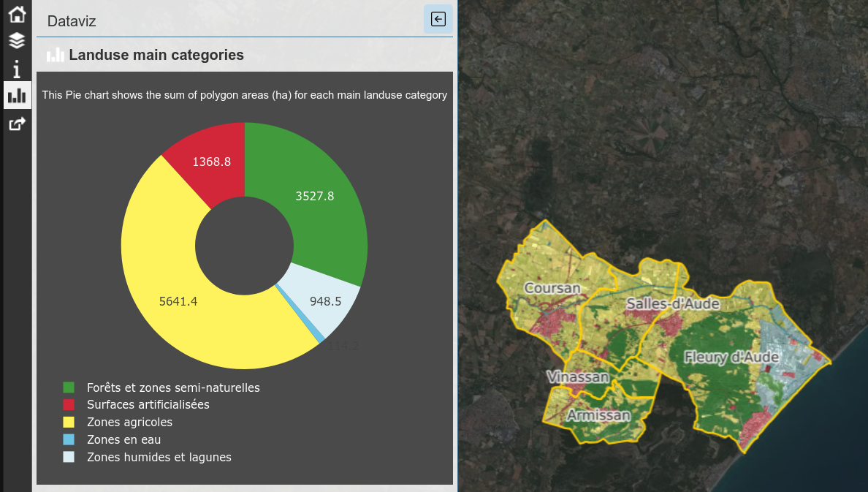The width and height of the screenshot is (868, 492).
Task: Click the Forêts et zones semi-naturelles legend label
Action: pyautogui.click(x=173, y=388)
